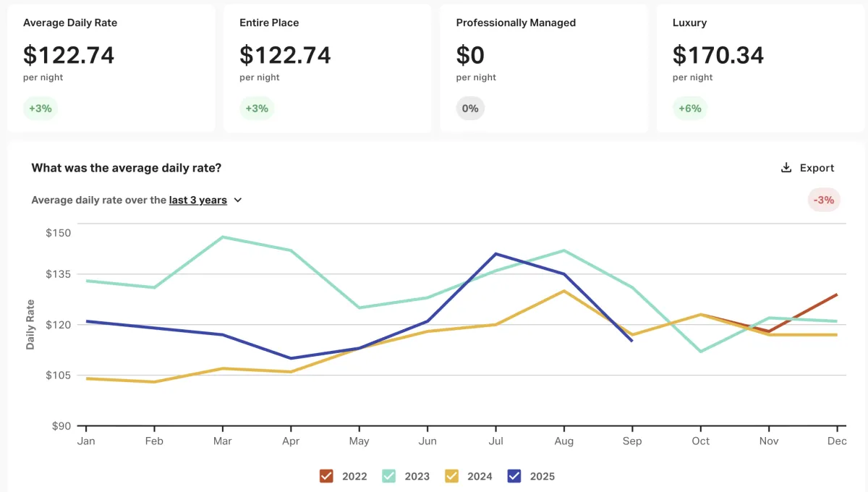Click the 2025 line peak at Jul
The image size is (868, 492).
click(x=496, y=253)
